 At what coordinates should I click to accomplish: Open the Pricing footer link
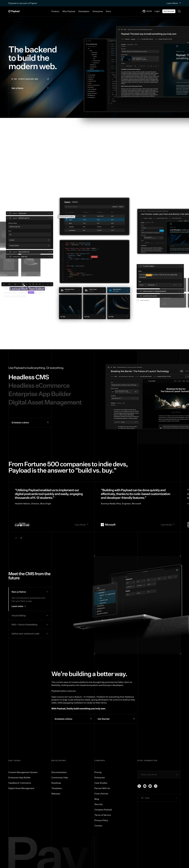click(98, 772)
